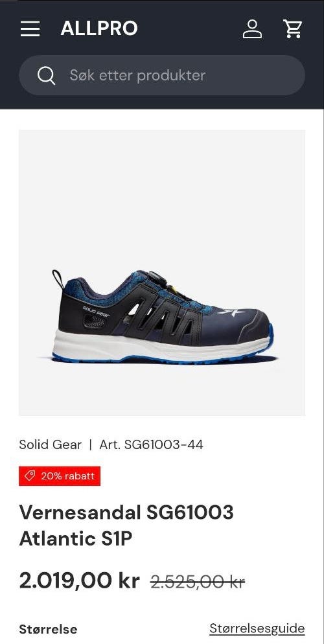
Task: Click the crossed-out 2.525,00 kr price
Action: (x=198, y=582)
